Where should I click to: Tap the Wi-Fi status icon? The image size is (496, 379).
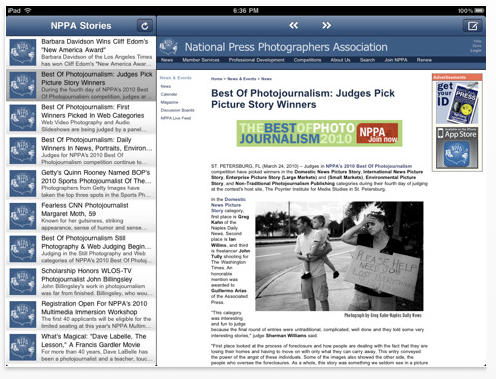click(28, 10)
